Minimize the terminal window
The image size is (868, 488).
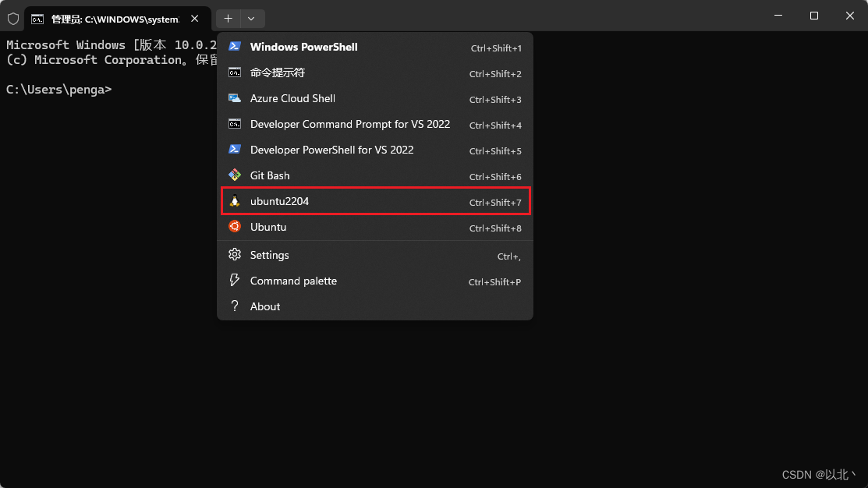point(778,16)
